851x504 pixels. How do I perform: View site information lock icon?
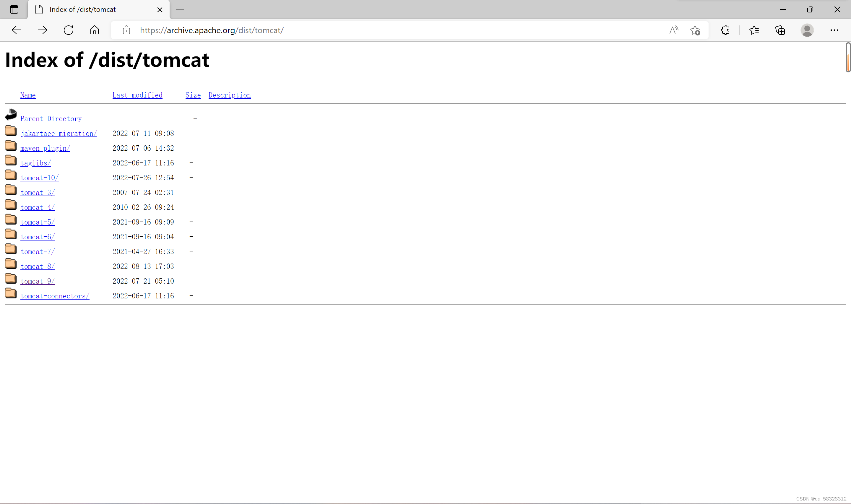pos(126,30)
